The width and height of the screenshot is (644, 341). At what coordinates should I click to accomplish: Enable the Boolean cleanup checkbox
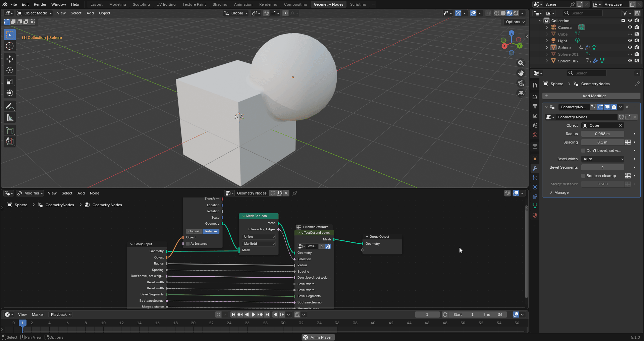[583, 176]
